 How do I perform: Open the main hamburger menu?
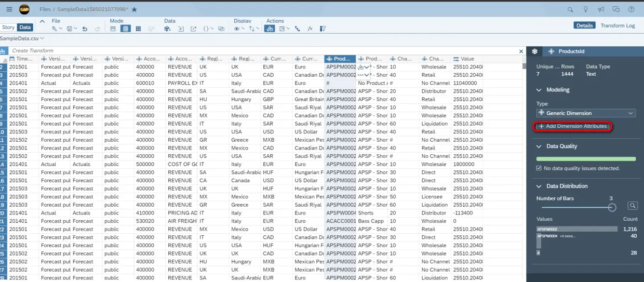pyautogui.click(x=9, y=9)
